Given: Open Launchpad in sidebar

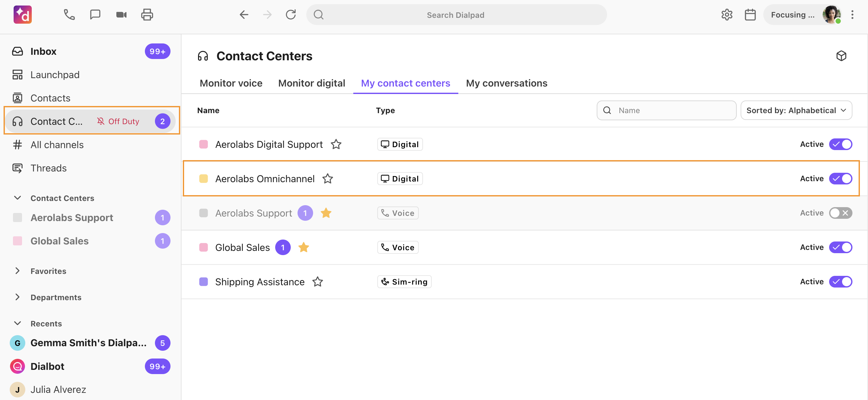Looking at the screenshot, I should [x=90, y=75].
